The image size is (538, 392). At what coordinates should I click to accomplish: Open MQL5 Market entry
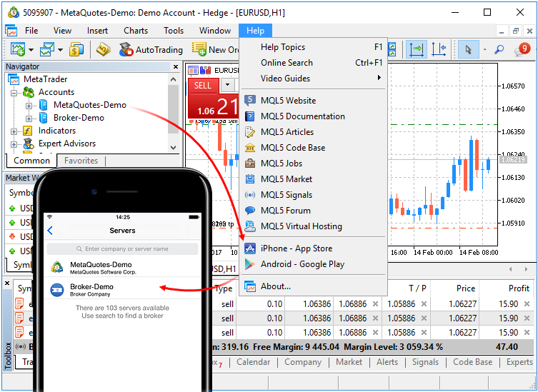(313, 179)
